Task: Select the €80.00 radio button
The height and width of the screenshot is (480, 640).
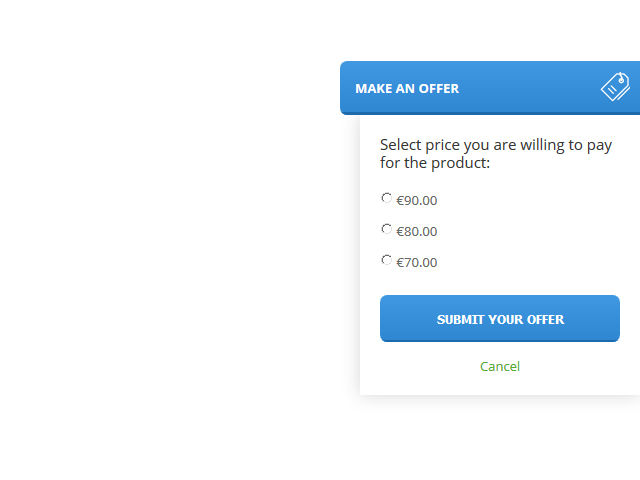Action: 387,229
